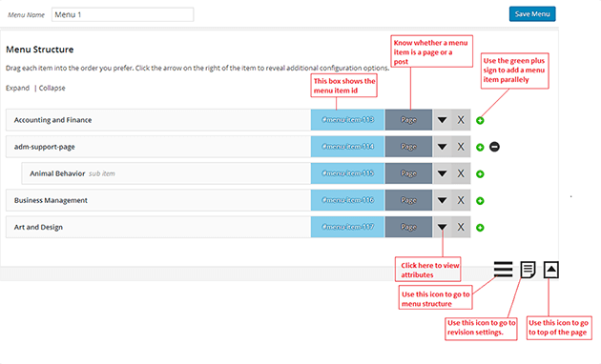Click Page type box of Business Management

408,200
